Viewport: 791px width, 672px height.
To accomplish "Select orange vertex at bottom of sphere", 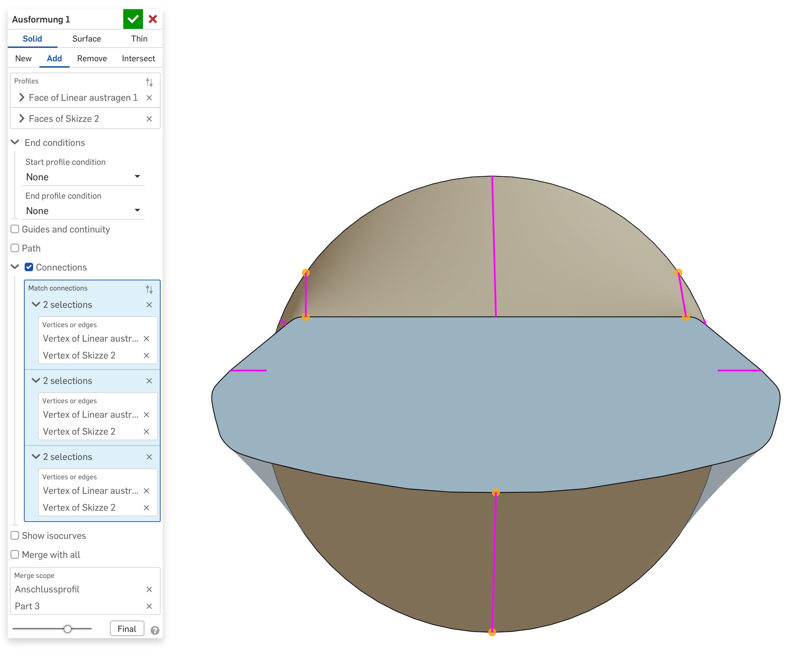I will [492, 633].
